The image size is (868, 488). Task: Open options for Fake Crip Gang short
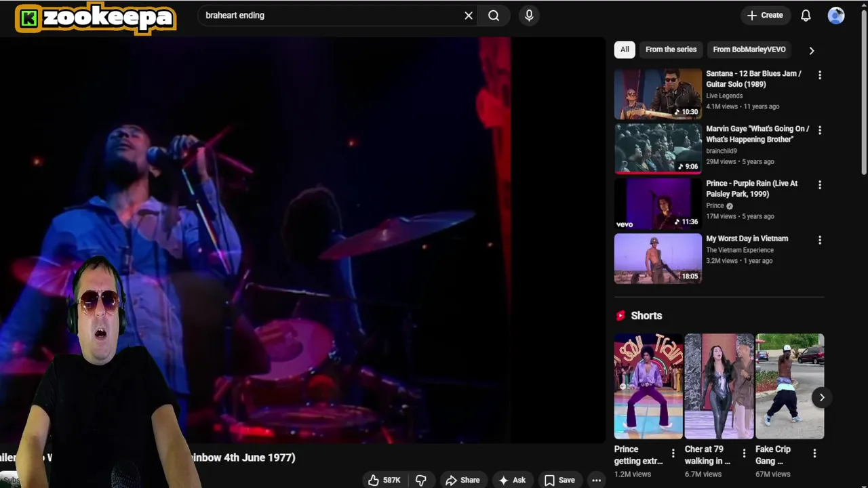pos(814,453)
